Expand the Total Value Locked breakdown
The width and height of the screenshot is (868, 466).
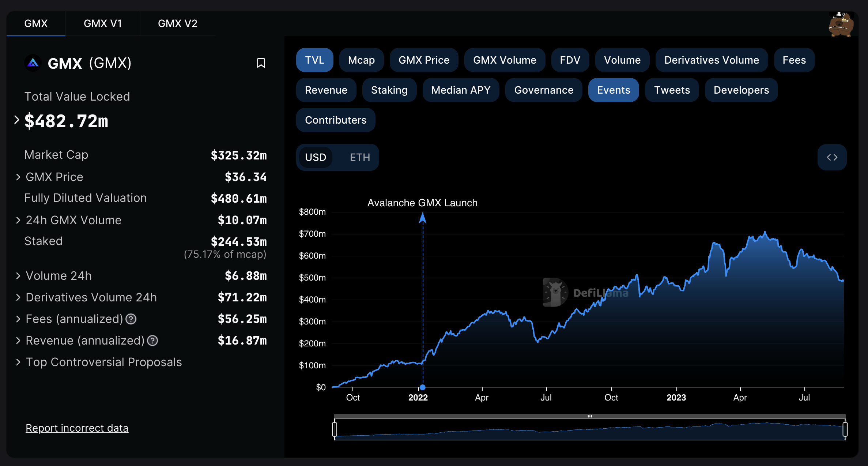(16, 120)
